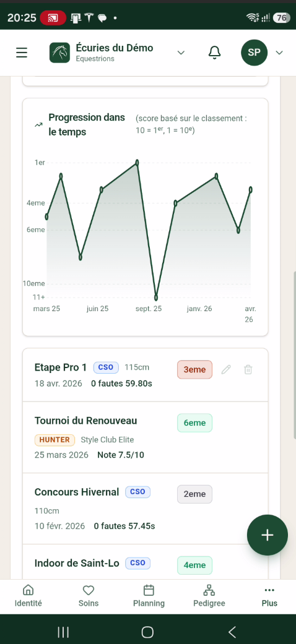Open the hamburger navigation menu
The image size is (296, 644).
point(22,53)
